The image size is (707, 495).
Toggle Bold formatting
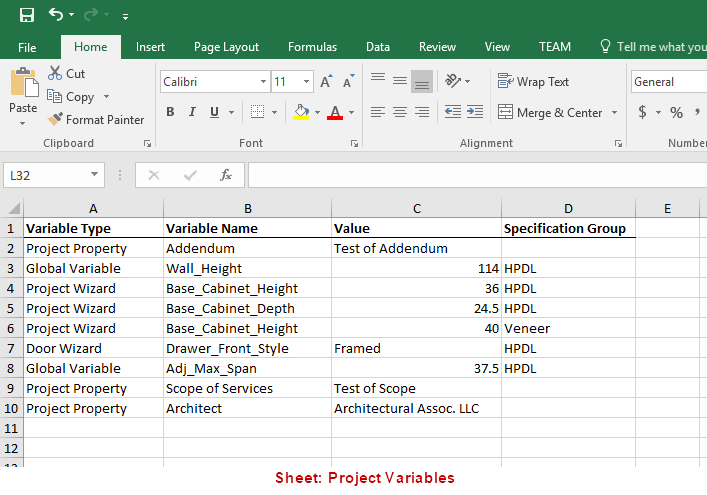[170, 112]
